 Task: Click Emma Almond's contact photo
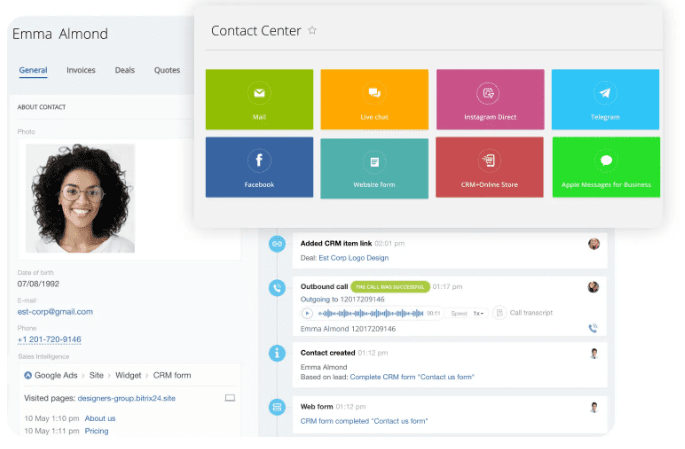click(80, 198)
